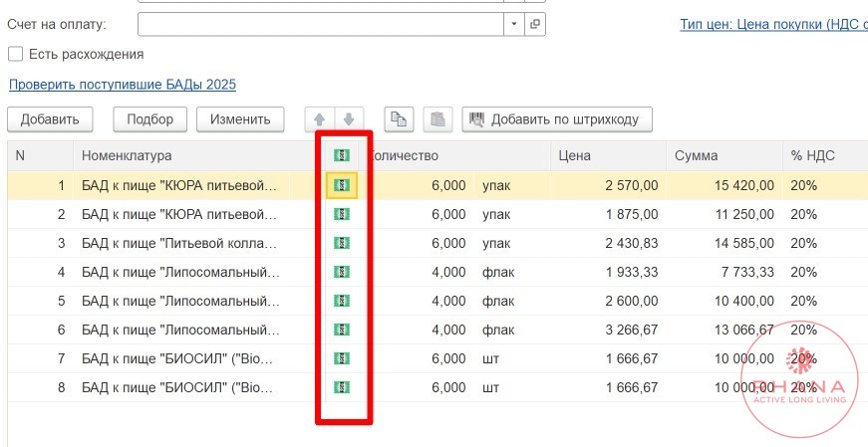This screenshot has height=447, width=868.
Task: Click "Добавить по штрихкоду" button
Action: click(x=557, y=119)
